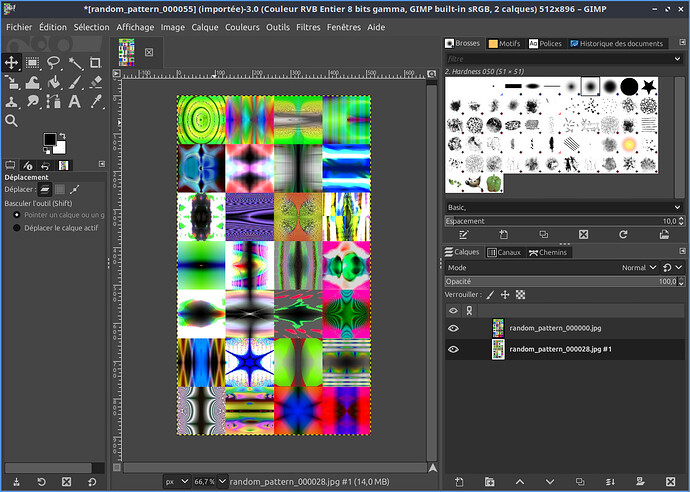Switch to Historique des documents tab

tap(617, 44)
